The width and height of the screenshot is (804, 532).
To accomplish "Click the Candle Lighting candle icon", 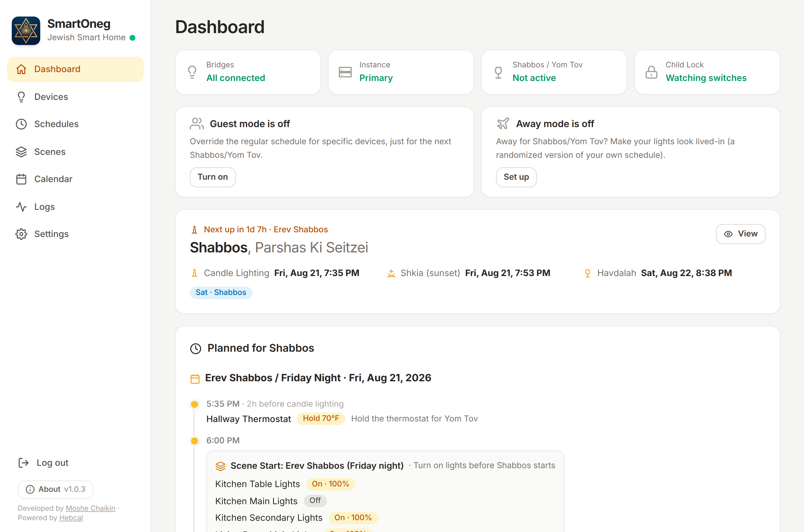I will (194, 273).
